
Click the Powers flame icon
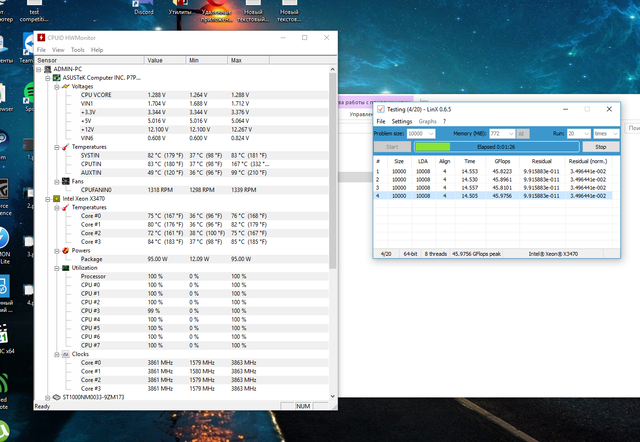[x=66, y=251]
